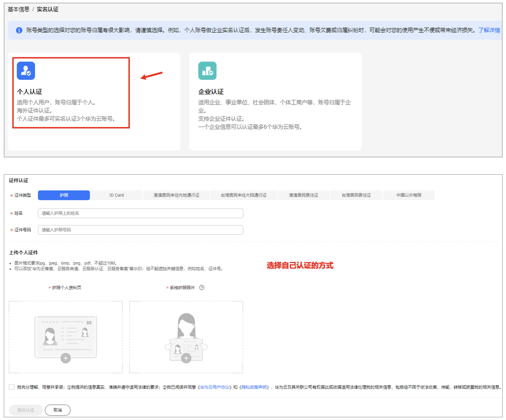The width and height of the screenshot is (506, 420).
Task: Check the agreement consent checkbox
Action: (x=12, y=387)
